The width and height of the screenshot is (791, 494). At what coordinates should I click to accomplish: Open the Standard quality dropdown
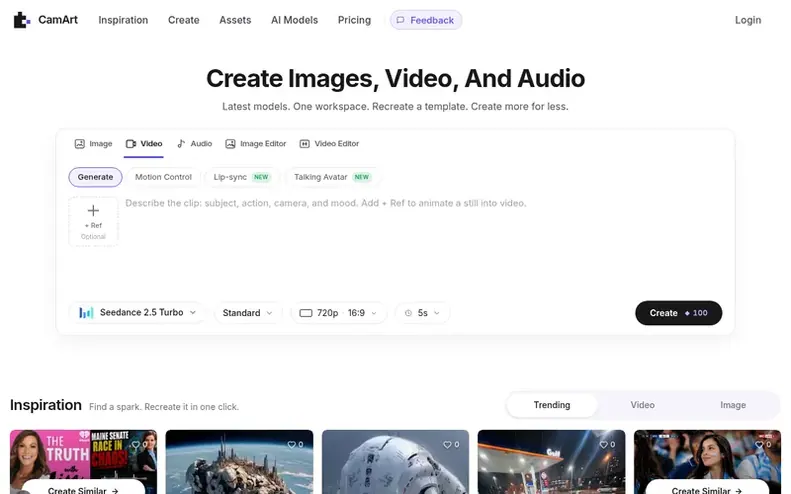pos(247,313)
